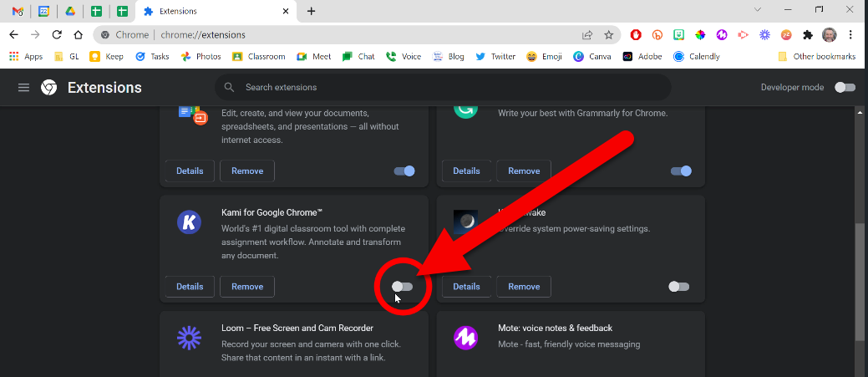Go to the Home page
The height and width of the screenshot is (377, 868).
[x=78, y=35]
